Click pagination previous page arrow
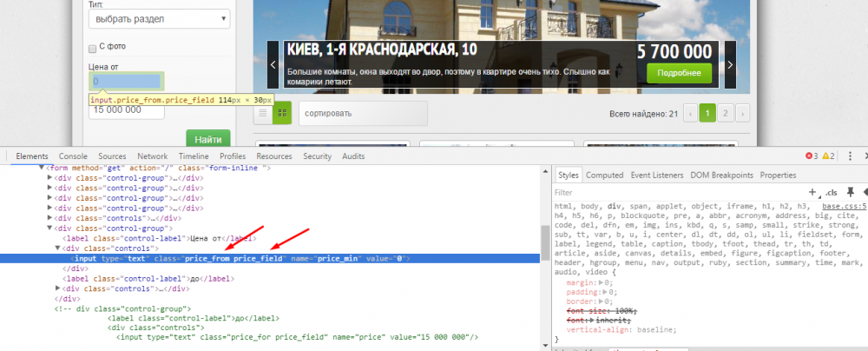The height and width of the screenshot is (351, 868). (690, 114)
